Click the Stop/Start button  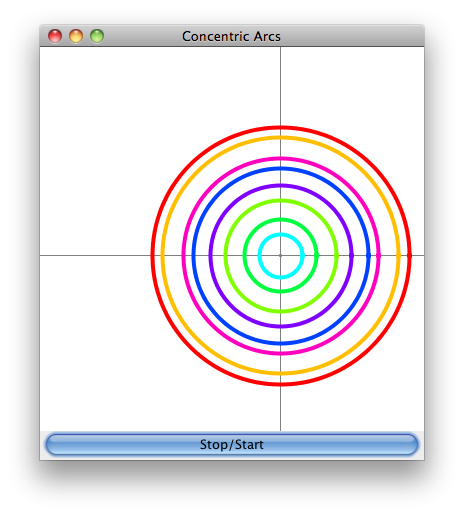pos(232,444)
